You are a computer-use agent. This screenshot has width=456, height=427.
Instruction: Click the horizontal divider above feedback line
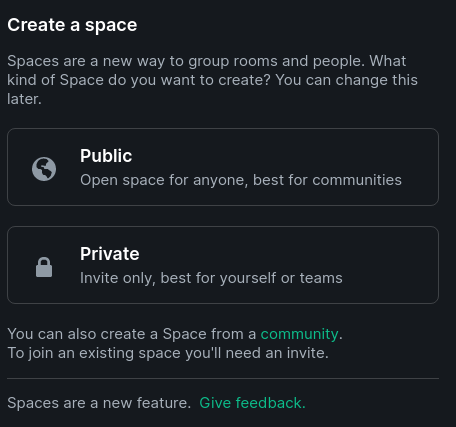pyautogui.click(x=223, y=379)
